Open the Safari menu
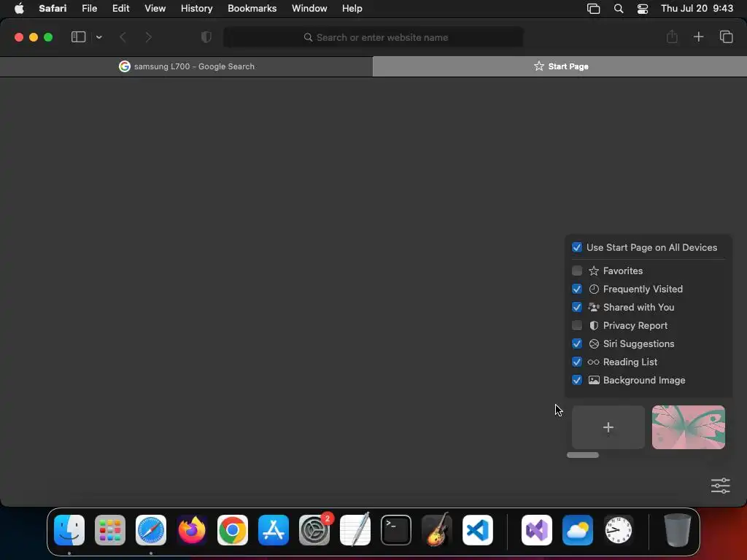The height and width of the screenshot is (560, 747). [53, 9]
